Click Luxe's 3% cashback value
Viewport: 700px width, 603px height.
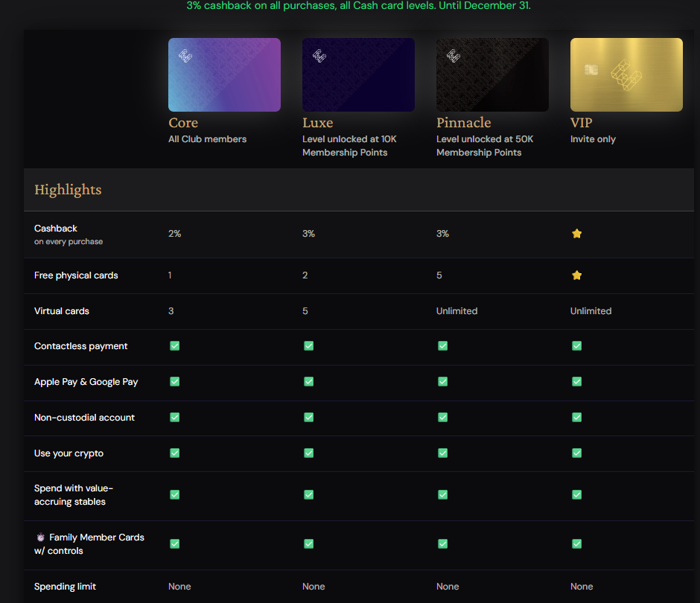(x=308, y=234)
